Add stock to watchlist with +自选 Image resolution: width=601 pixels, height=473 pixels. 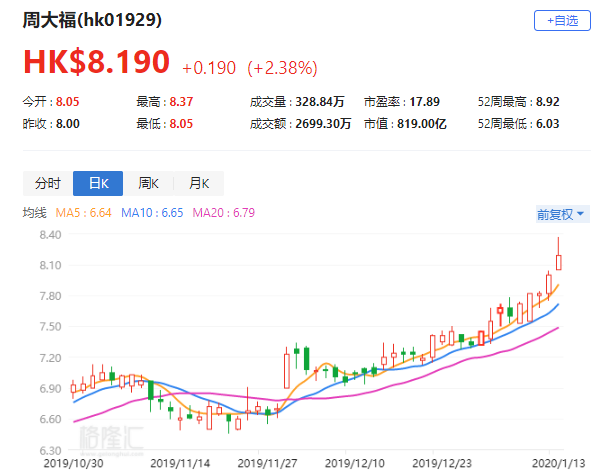click(x=563, y=20)
